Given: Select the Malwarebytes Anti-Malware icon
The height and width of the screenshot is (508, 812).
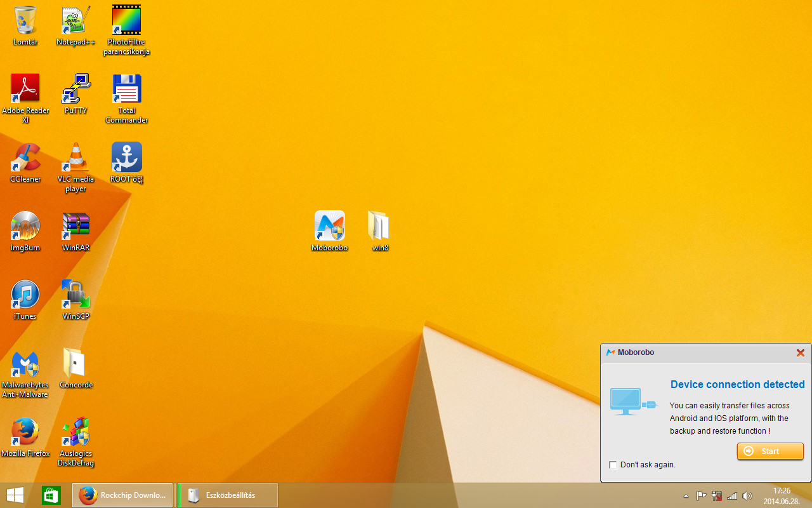Looking at the screenshot, I should pyautogui.click(x=25, y=364).
